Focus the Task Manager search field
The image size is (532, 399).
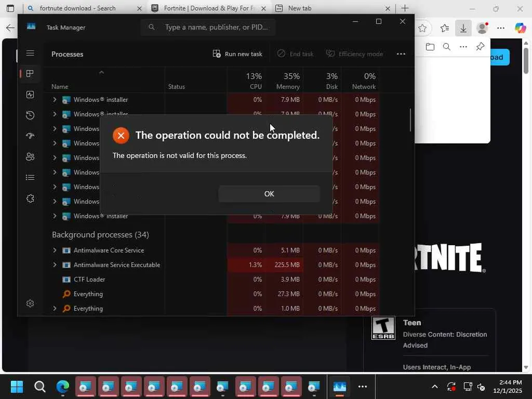(208, 27)
